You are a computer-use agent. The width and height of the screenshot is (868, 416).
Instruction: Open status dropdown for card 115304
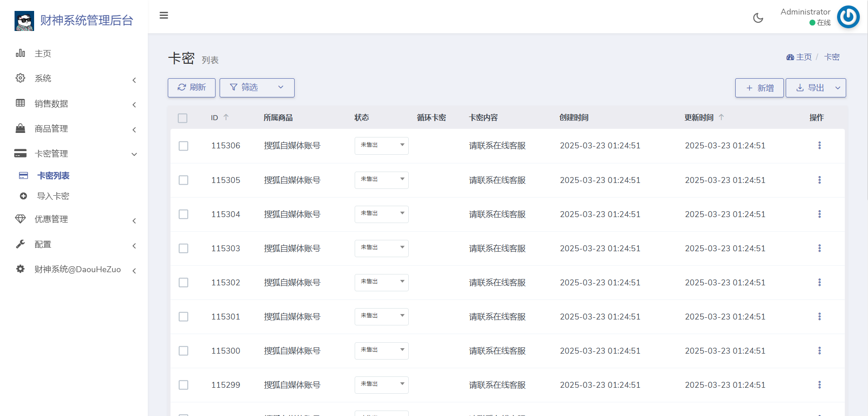(381, 214)
